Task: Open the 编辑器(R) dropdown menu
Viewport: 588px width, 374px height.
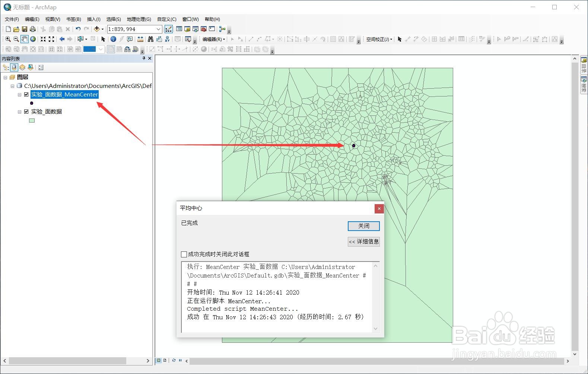Action: pyautogui.click(x=214, y=39)
